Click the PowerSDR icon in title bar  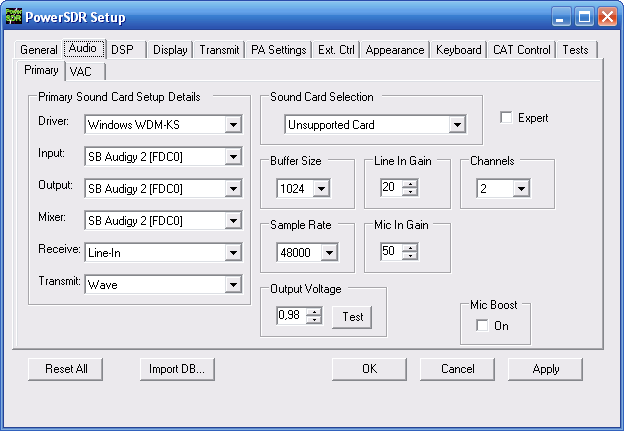point(14,15)
